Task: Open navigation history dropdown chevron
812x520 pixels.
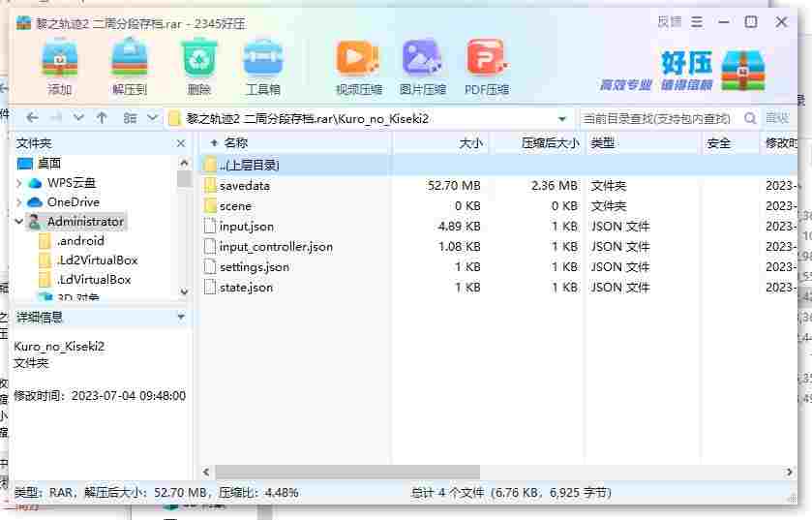Action: pos(78,118)
